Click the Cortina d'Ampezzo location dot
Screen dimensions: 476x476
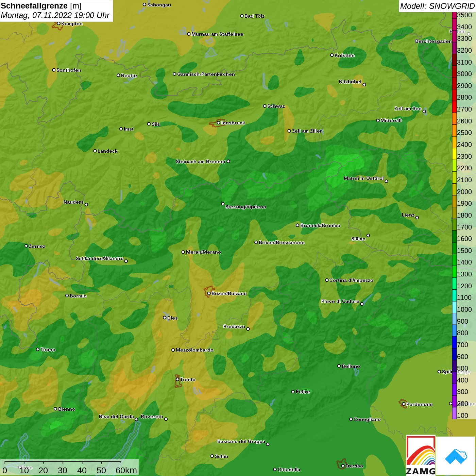click(x=327, y=280)
